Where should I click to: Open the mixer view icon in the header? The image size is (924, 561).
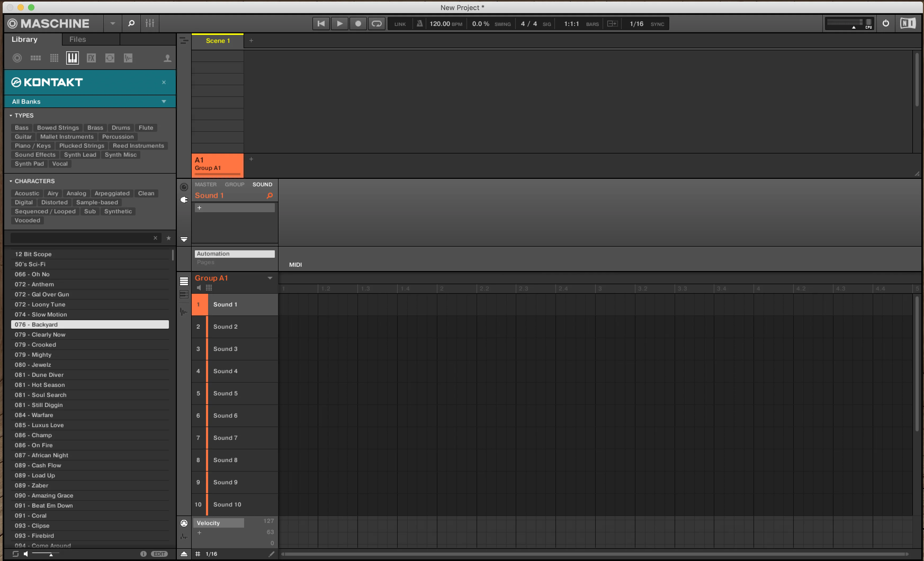click(150, 24)
